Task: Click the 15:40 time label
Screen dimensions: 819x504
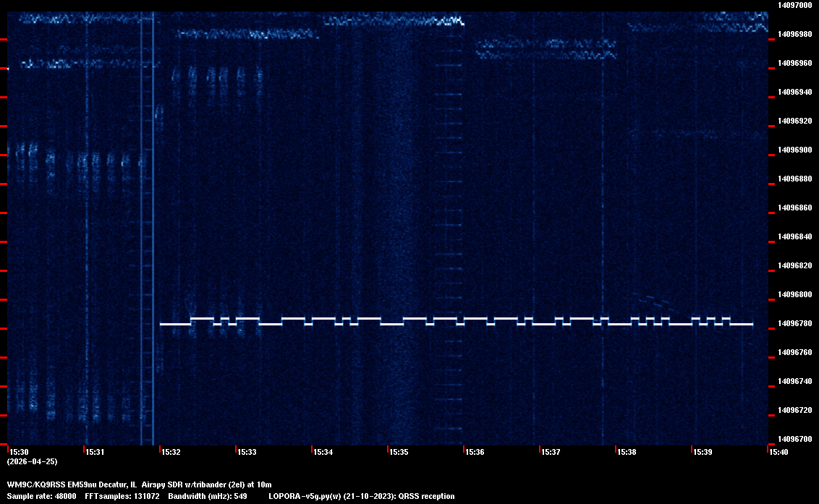Action: pos(778,452)
